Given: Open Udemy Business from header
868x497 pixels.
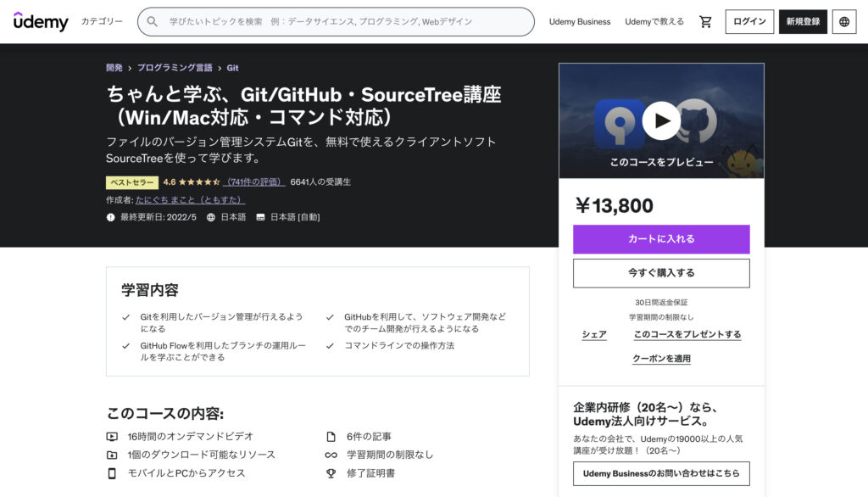Looking at the screenshot, I should coord(580,21).
